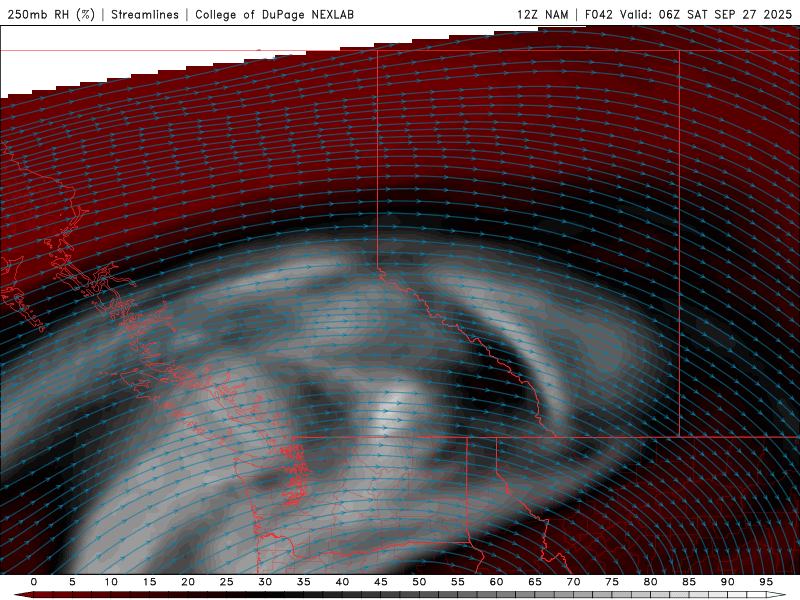Click the 'Valid: 06Z SAT SEP 27 2025' text
Viewport: 800px width, 600px height.
click(706, 14)
